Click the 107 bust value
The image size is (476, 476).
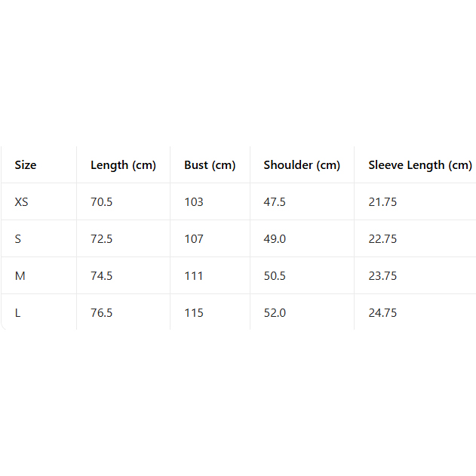coord(194,239)
